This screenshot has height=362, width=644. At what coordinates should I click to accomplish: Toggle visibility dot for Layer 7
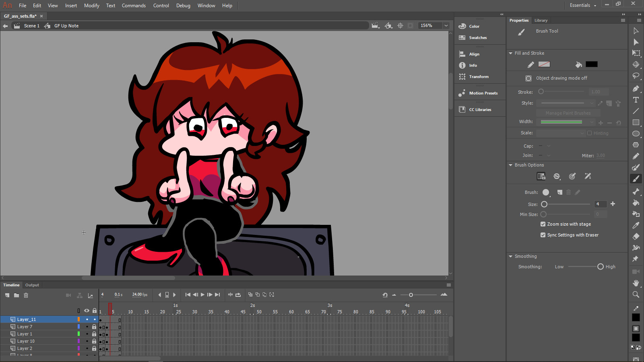coord(87,327)
